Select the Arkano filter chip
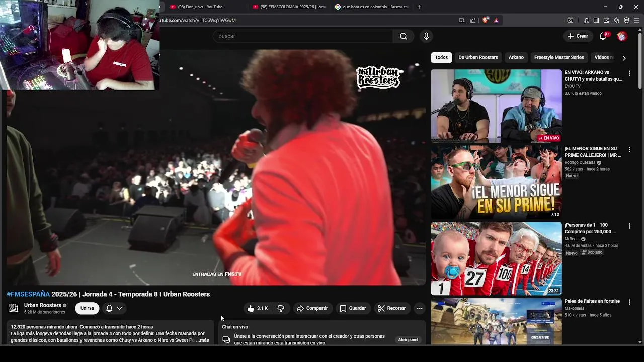Screen dimensions: 644x362 (x=516, y=57)
